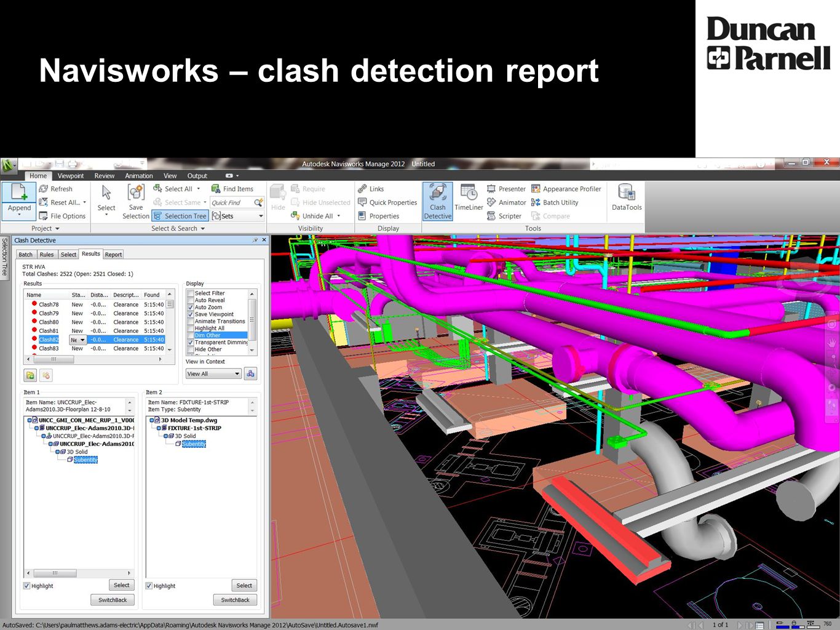Open the Find Items tool
This screenshot has width=840, height=630.
(x=232, y=189)
